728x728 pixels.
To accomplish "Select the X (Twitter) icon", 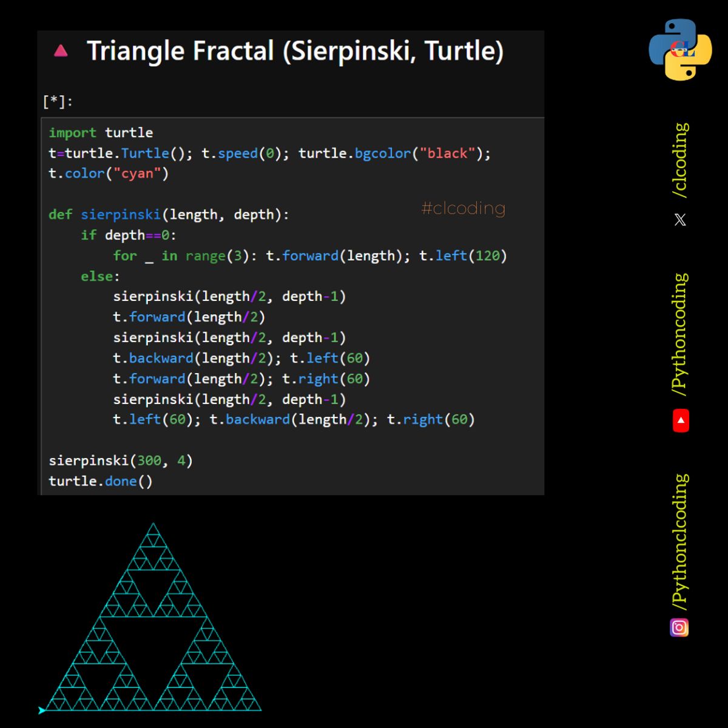I will pos(679,220).
